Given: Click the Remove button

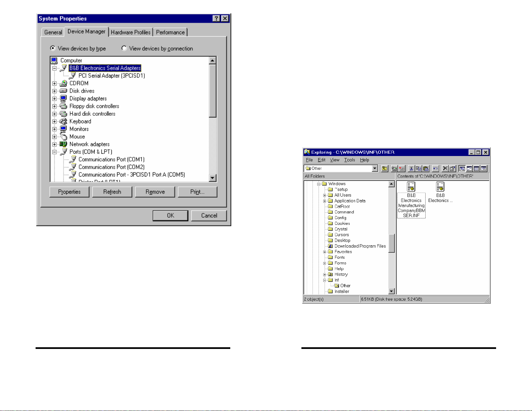Looking at the screenshot, I should [x=155, y=192].
